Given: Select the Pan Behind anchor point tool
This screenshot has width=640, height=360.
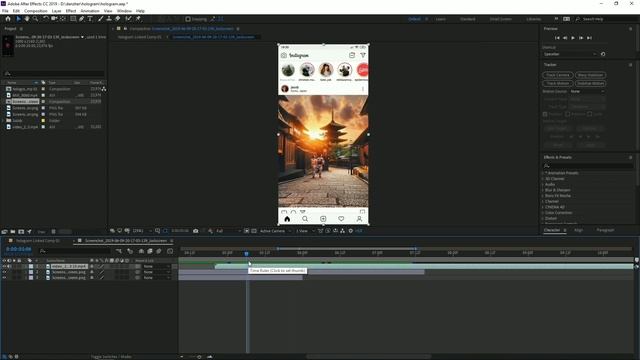Looking at the screenshot, I should click(x=62, y=19).
